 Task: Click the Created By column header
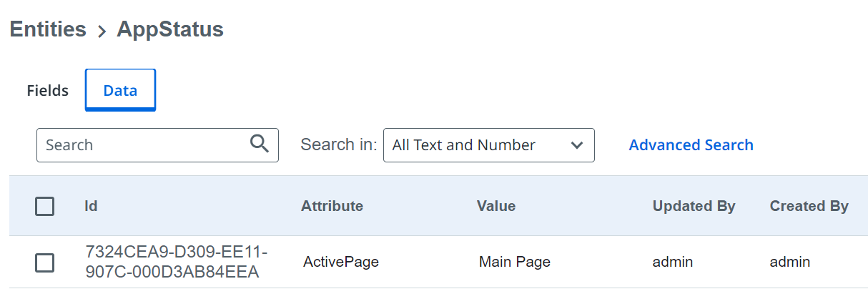pos(809,206)
